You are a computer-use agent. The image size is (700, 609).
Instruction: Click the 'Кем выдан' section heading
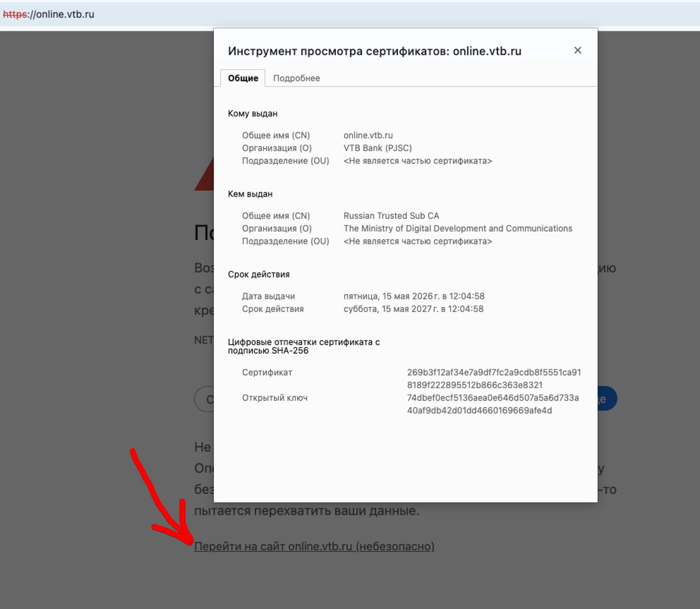coord(250,194)
